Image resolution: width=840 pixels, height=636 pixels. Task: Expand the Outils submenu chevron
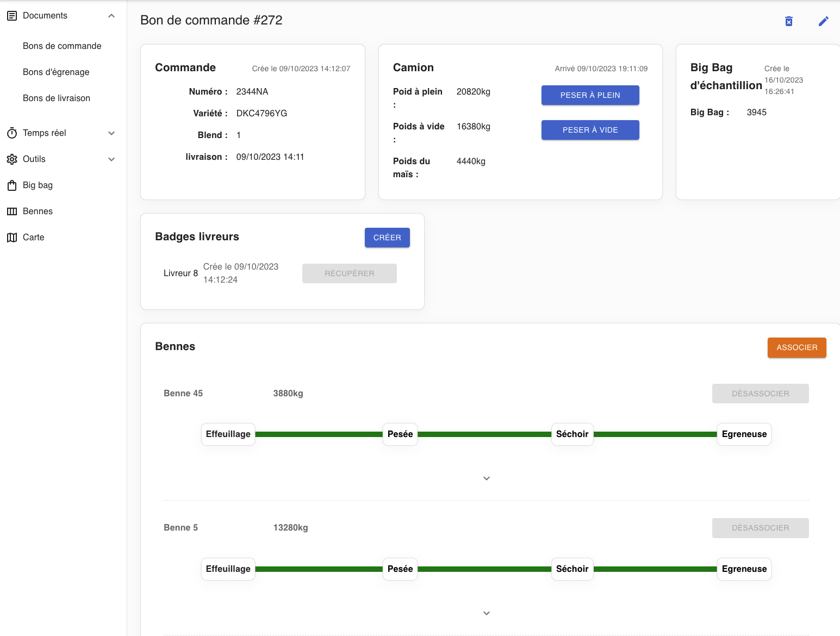[111, 159]
